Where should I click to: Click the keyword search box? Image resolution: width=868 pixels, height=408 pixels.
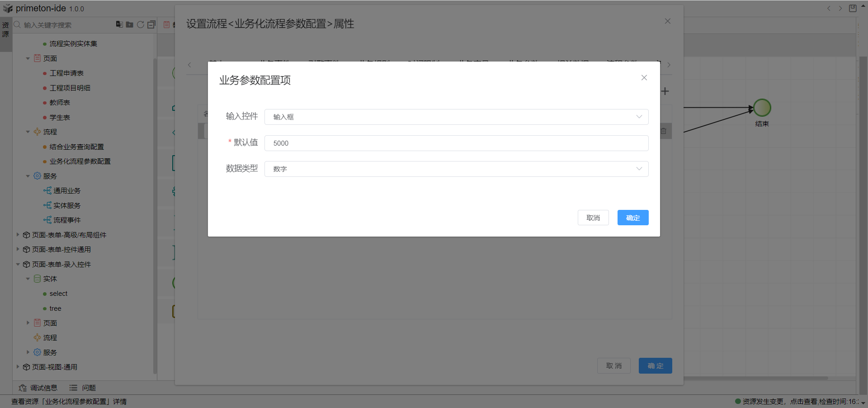click(x=63, y=25)
